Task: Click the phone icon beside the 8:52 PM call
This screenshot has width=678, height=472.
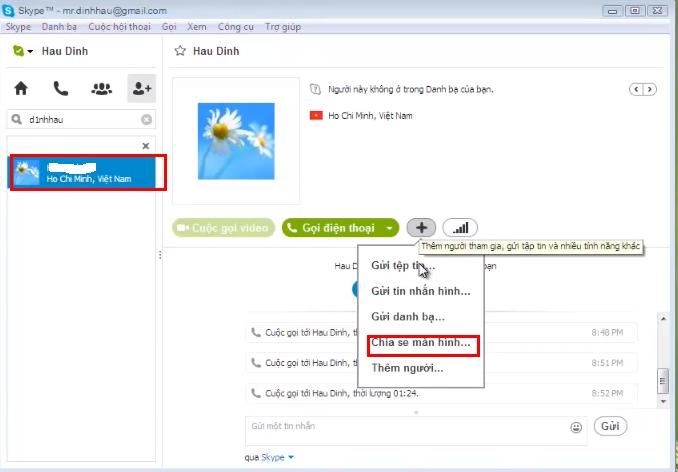Action: (x=256, y=393)
